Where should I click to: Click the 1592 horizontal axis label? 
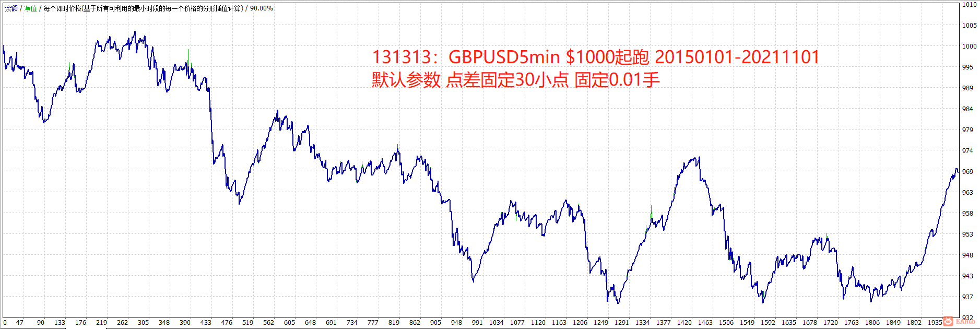coord(768,323)
